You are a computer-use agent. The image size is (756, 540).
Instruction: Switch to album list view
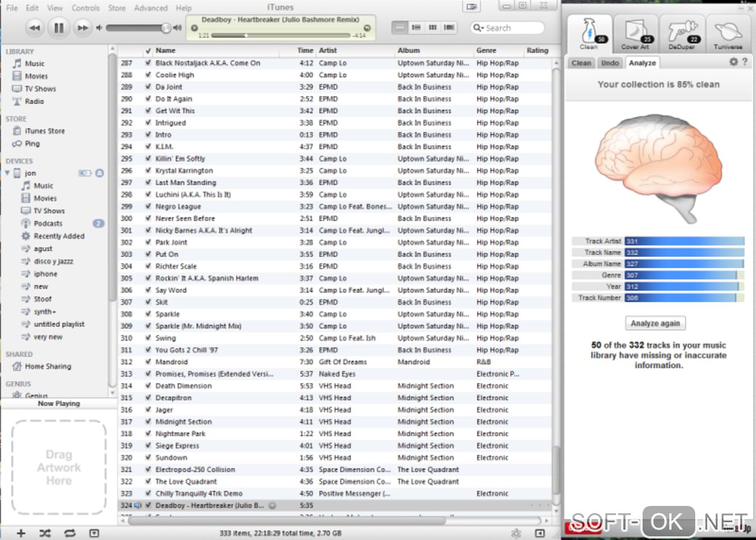416,27
